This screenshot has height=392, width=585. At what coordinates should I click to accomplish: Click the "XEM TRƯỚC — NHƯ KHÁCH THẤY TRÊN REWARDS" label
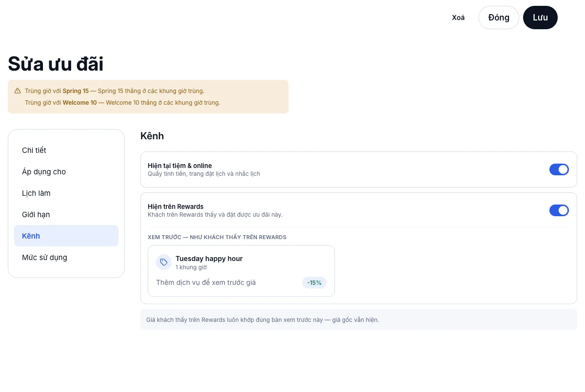217,237
